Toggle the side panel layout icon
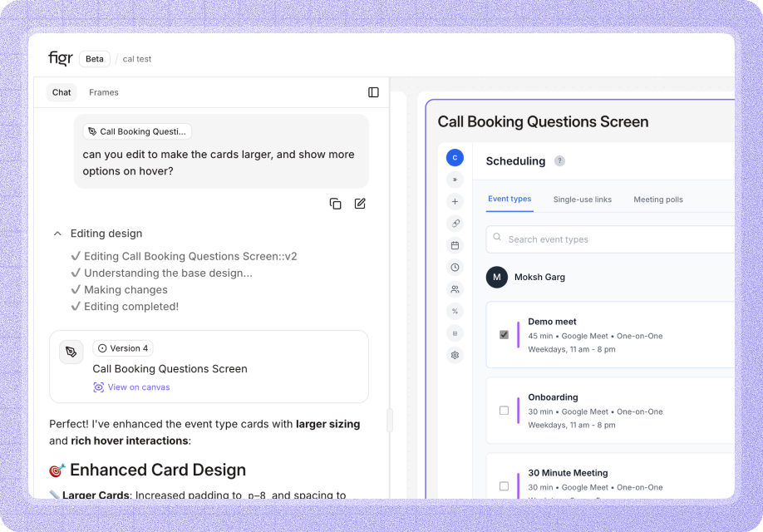The width and height of the screenshot is (763, 532). tap(373, 92)
